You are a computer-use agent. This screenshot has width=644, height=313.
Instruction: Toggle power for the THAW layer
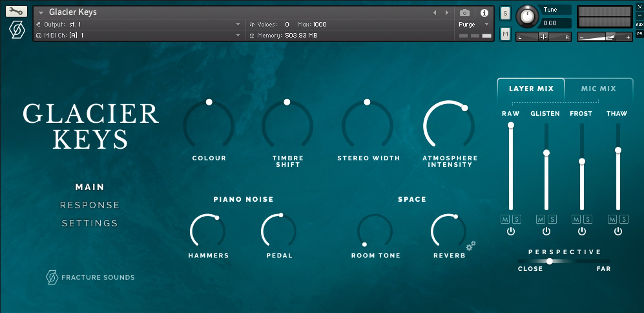[618, 231]
